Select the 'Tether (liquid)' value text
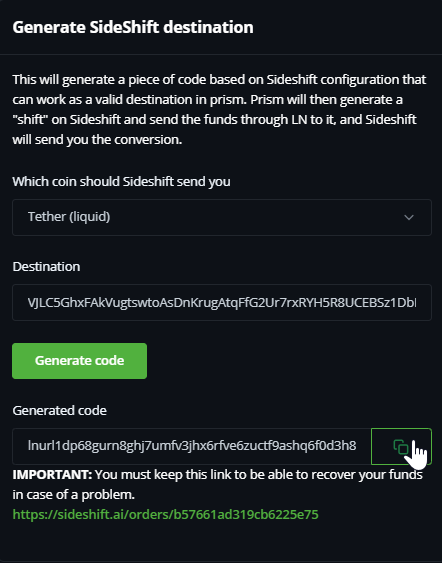This screenshot has height=563, width=442. click(x=69, y=217)
